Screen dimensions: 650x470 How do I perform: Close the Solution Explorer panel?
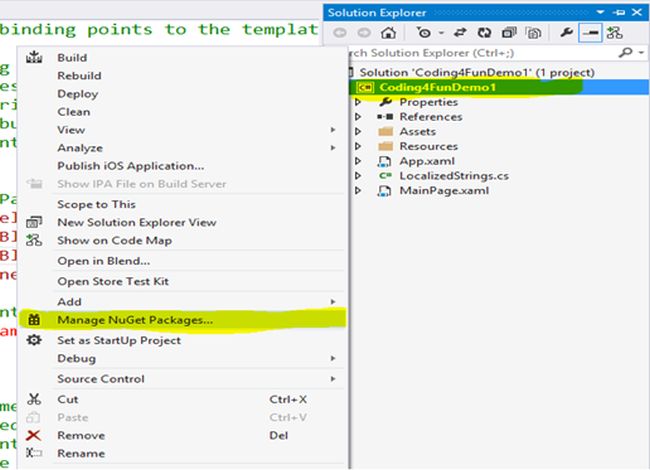[637, 12]
